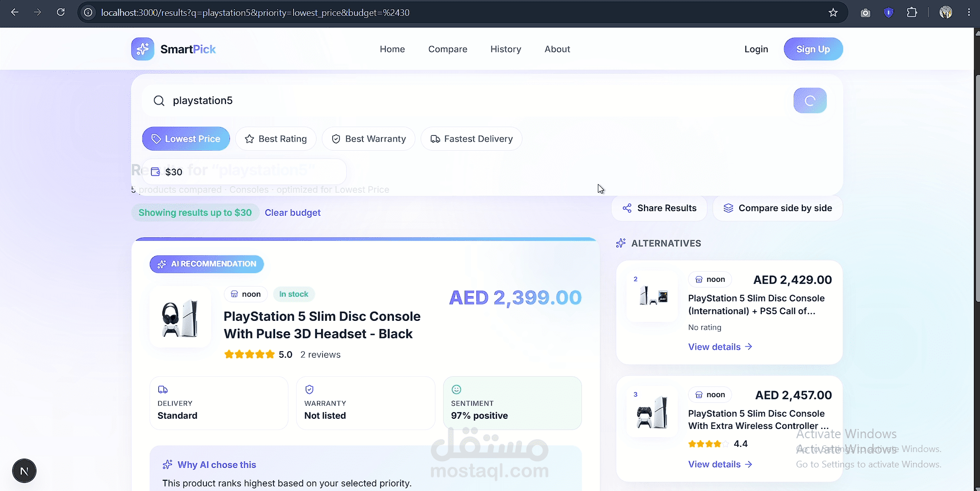Open the History nav item
The width and height of the screenshot is (980, 491).
[x=506, y=49]
